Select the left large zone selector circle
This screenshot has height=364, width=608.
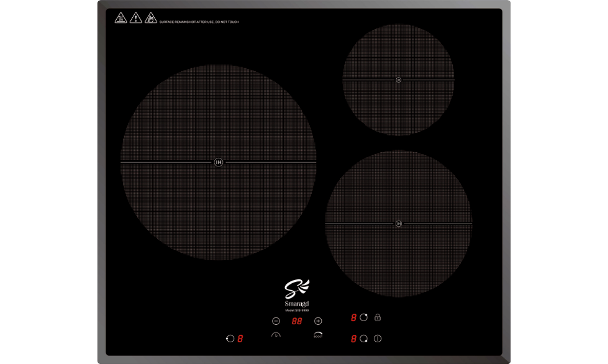[x=230, y=339]
